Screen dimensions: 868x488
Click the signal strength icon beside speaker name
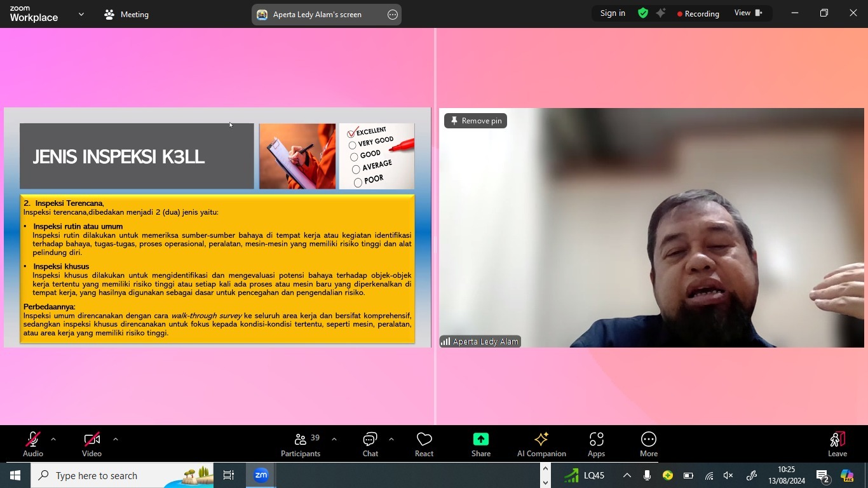[x=445, y=342]
